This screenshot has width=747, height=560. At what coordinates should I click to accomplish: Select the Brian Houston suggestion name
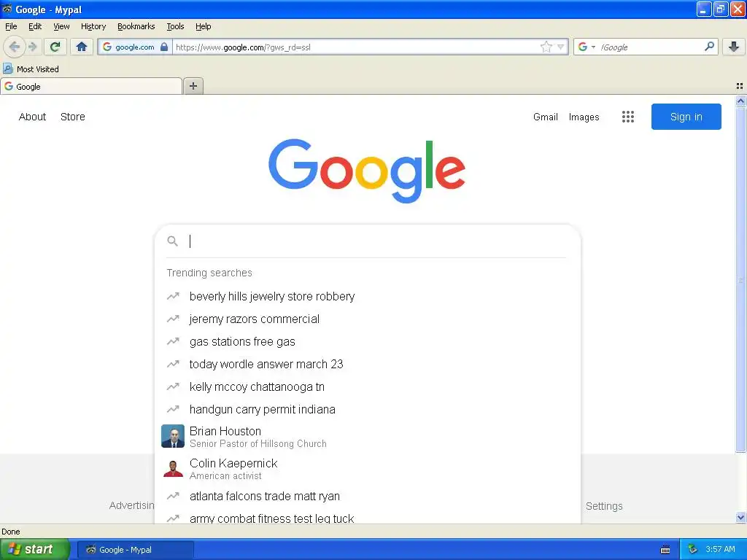click(x=225, y=431)
